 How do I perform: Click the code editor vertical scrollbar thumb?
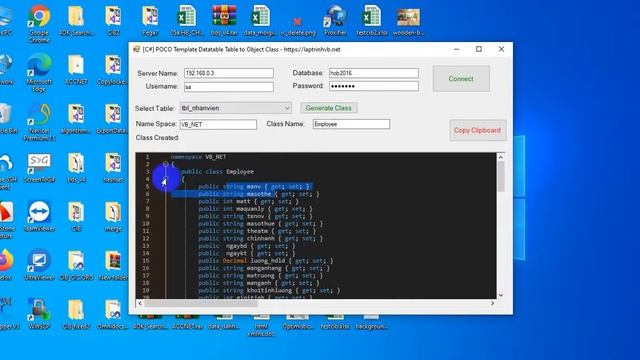click(x=501, y=176)
